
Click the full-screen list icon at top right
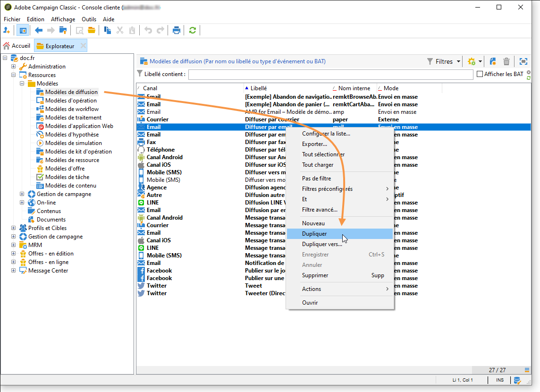(523, 61)
